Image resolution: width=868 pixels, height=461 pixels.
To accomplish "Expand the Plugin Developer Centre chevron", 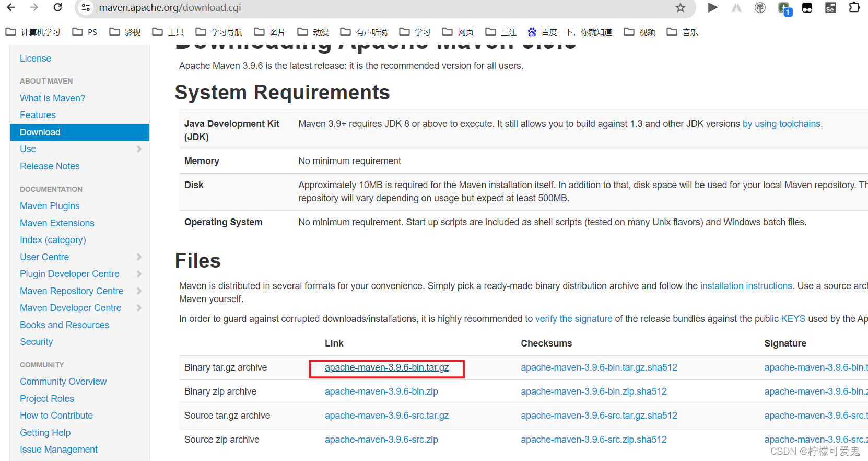I will point(139,274).
